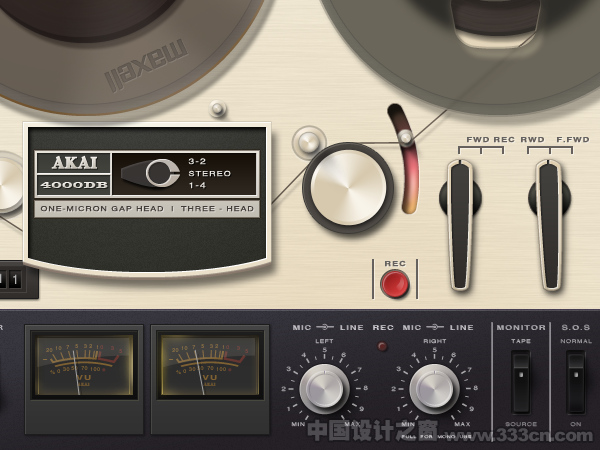
Task: Click the 4000DB model label
Action: [74, 185]
